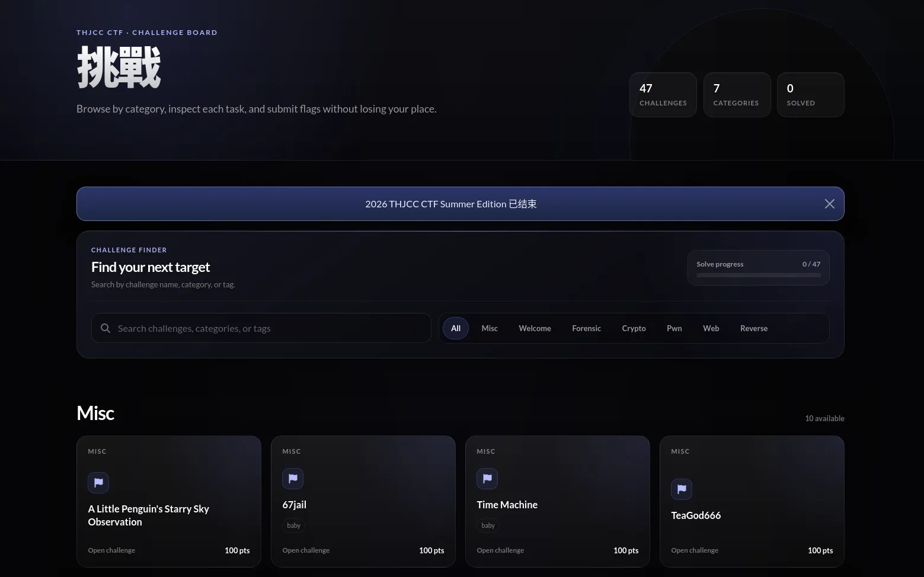Image resolution: width=924 pixels, height=577 pixels.
Task: Click the '10 available' count text
Action: (824, 418)
